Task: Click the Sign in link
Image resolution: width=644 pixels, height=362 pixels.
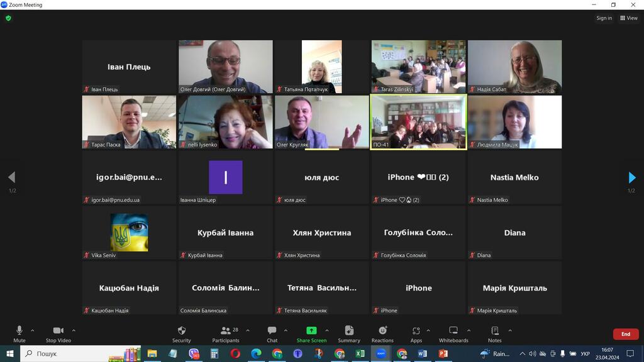Action: (604, 18)
